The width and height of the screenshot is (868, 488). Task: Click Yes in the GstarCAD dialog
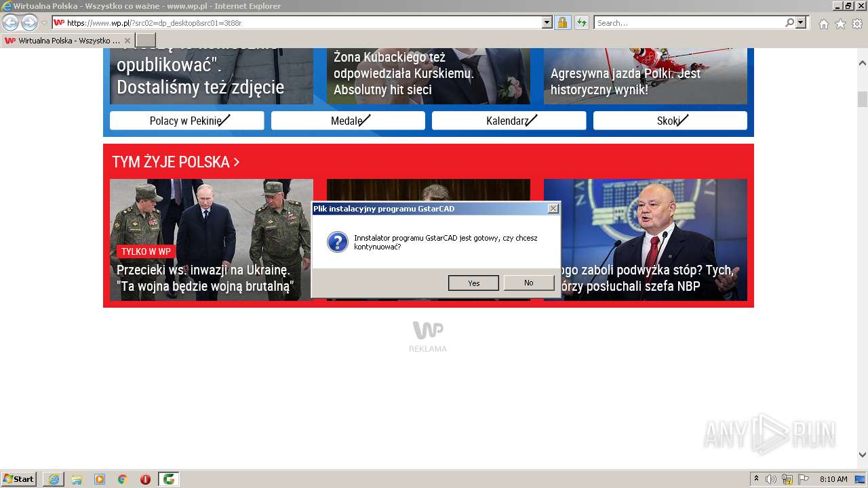coord(473,283)
